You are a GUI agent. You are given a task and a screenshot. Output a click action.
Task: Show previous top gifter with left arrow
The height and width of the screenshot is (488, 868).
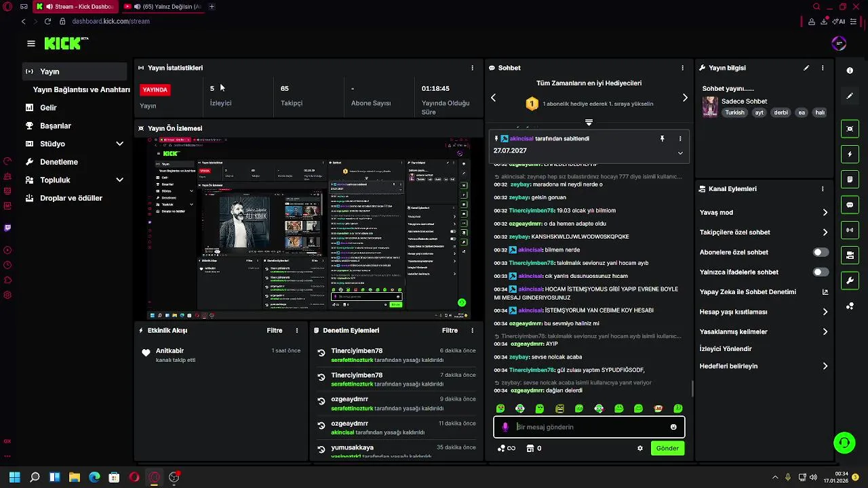click(493, 98)
